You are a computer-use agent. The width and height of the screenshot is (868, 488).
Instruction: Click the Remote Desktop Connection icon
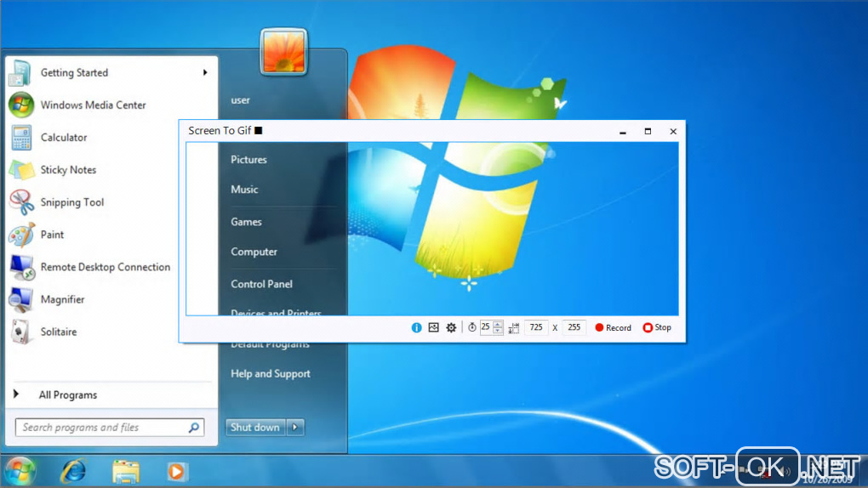(x=22, y=268)
